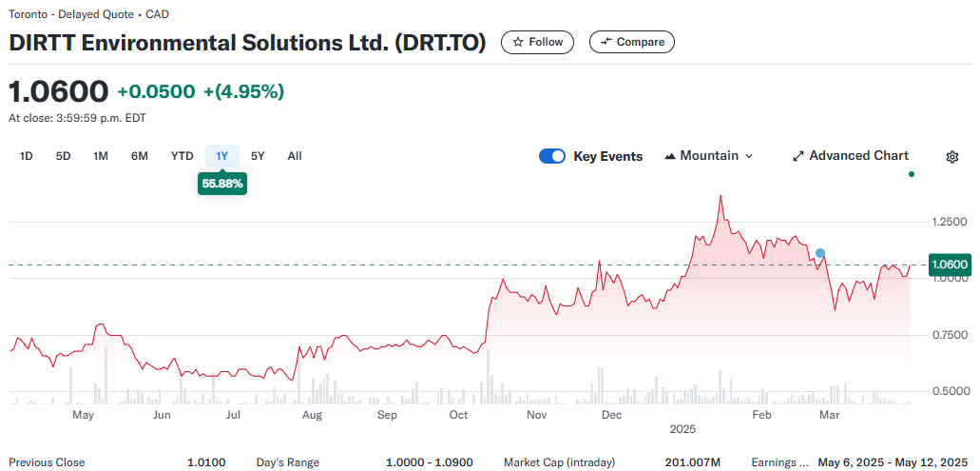Click the Market Cap value 201.007M
This screenshot has height=471, width=980.
(693, 462)
